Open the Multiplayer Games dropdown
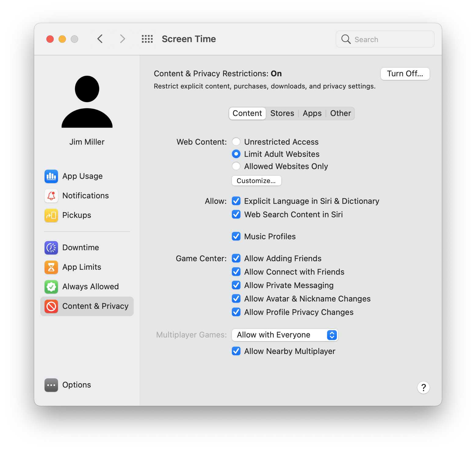The width and height of the screenshot is (476, 451). [x=285, y=335]
